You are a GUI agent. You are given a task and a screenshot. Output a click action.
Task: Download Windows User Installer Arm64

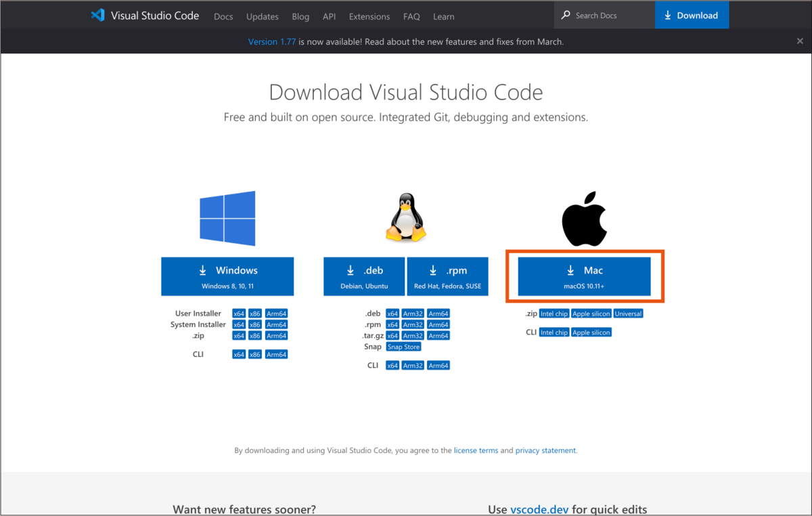pos(277,314)
